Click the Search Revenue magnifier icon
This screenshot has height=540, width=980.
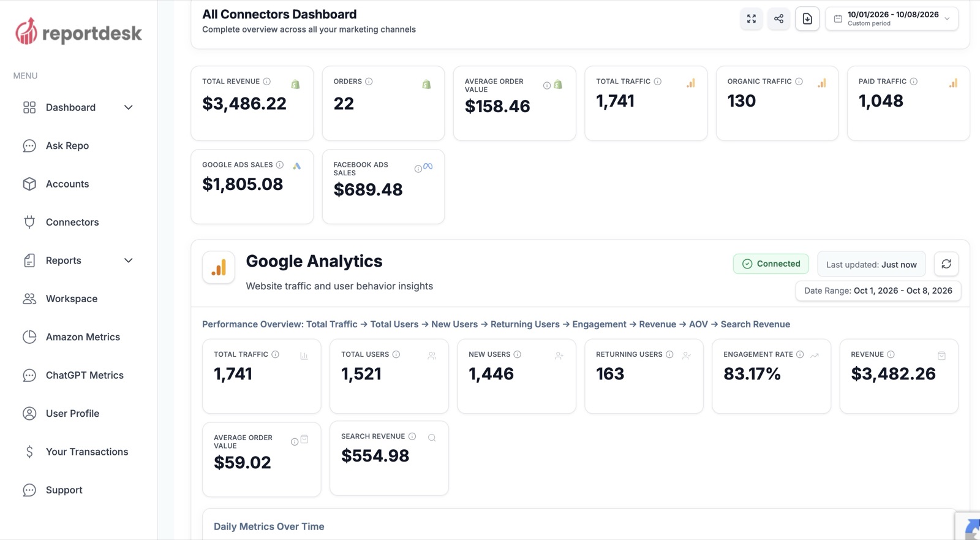click(432, 438)
